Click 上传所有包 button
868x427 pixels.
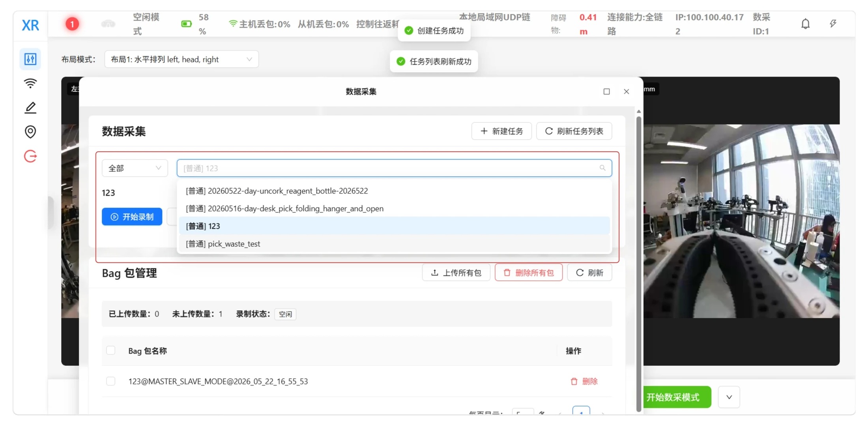click(x=456, y=273)
